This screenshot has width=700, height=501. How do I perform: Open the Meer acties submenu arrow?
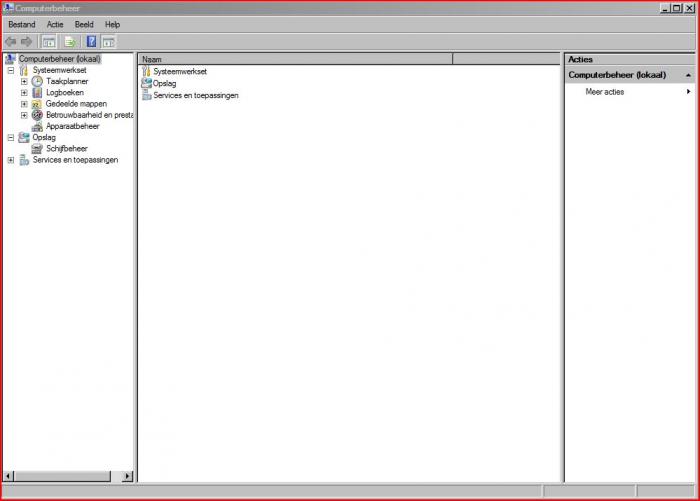click(x=688, y=92)
